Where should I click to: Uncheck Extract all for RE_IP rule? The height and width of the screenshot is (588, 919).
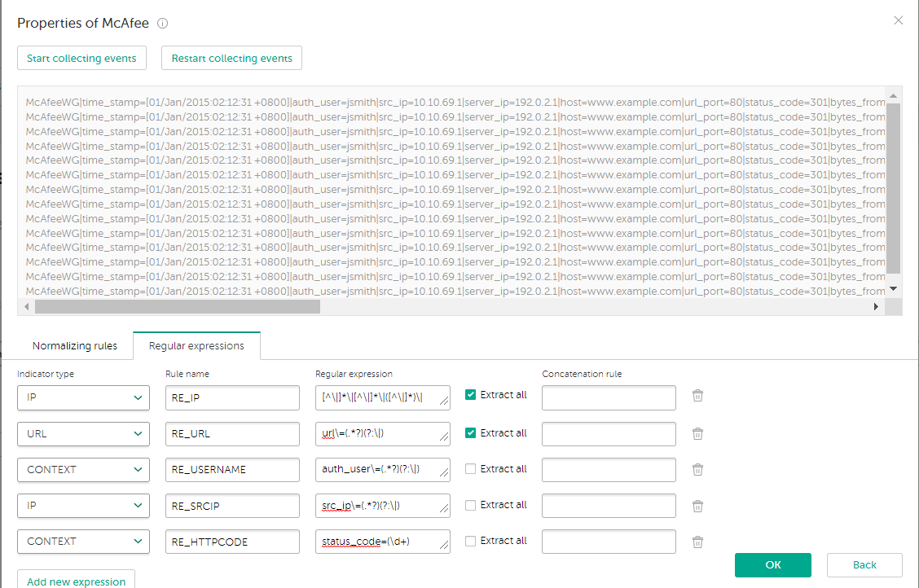(x=470, y=395)
